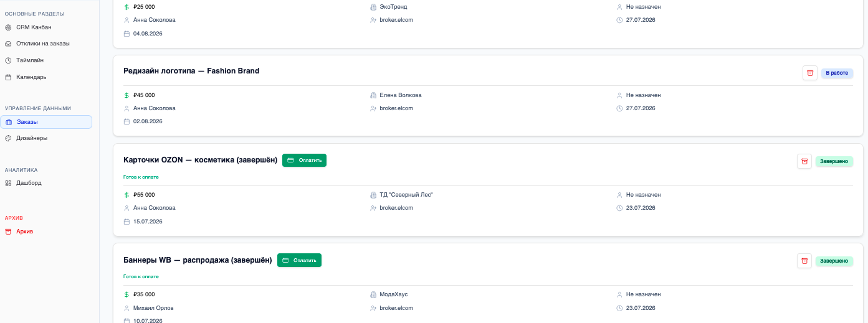Archive the Редизайн логотипа order
This screenshot has width=868, height=323.
[810, 73]
